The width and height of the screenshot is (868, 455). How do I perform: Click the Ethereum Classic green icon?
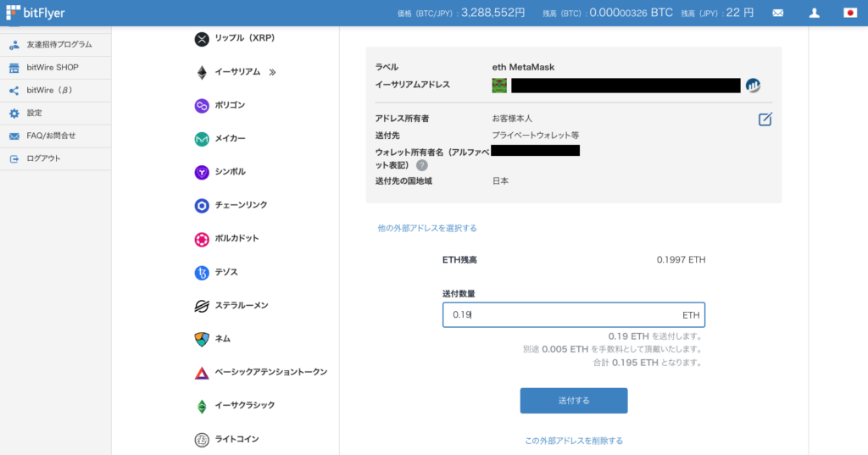pos(202,406)
